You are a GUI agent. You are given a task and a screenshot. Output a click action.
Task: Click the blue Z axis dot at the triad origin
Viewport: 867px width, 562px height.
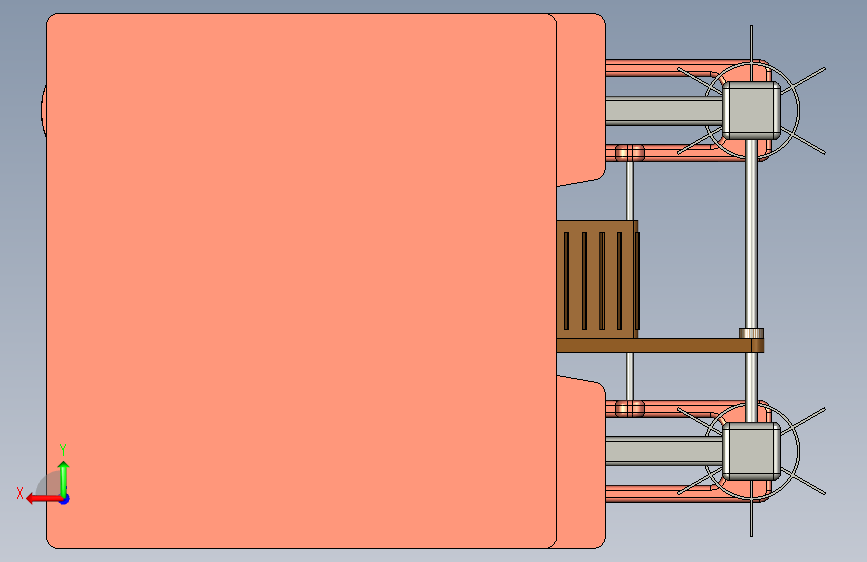pos(65,499)
